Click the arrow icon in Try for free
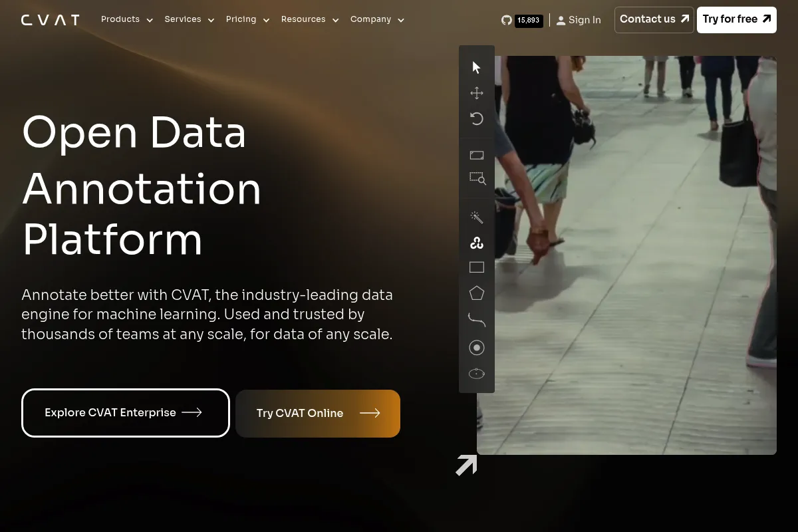 coord(767,19)
